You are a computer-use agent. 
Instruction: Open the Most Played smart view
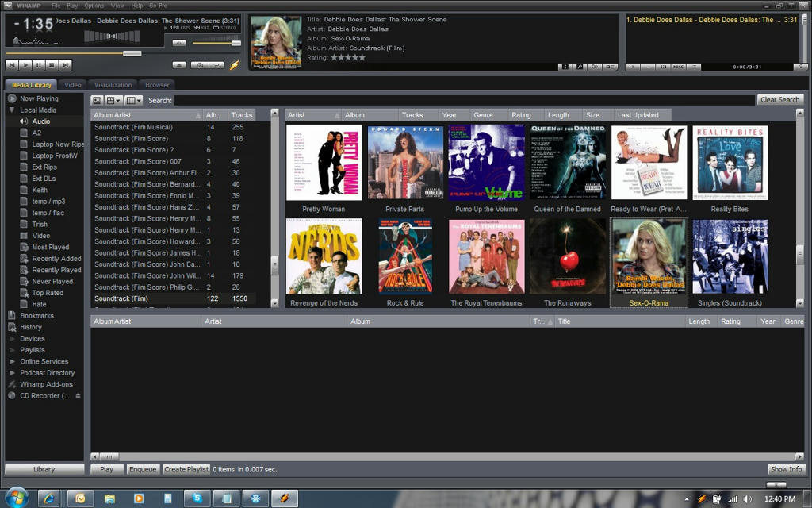click(50, 248)
